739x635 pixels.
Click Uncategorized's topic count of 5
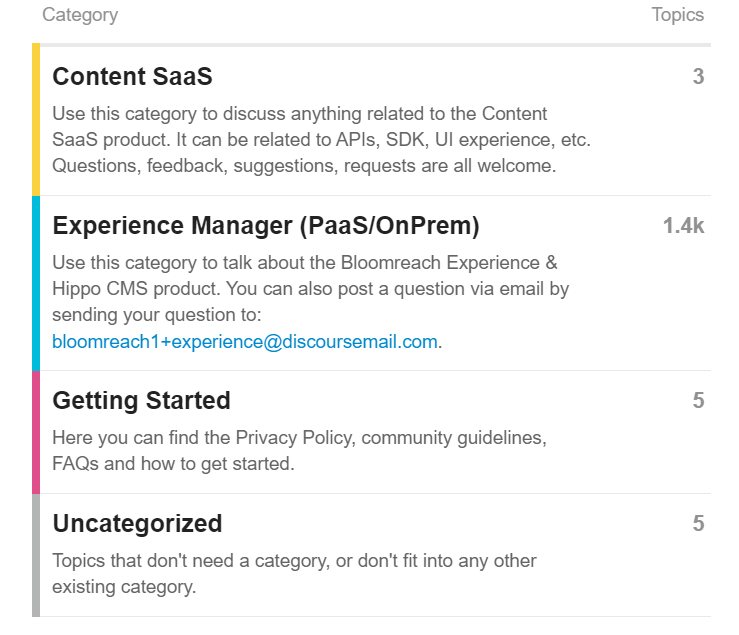pyautogui.click(x=698, y=524)
